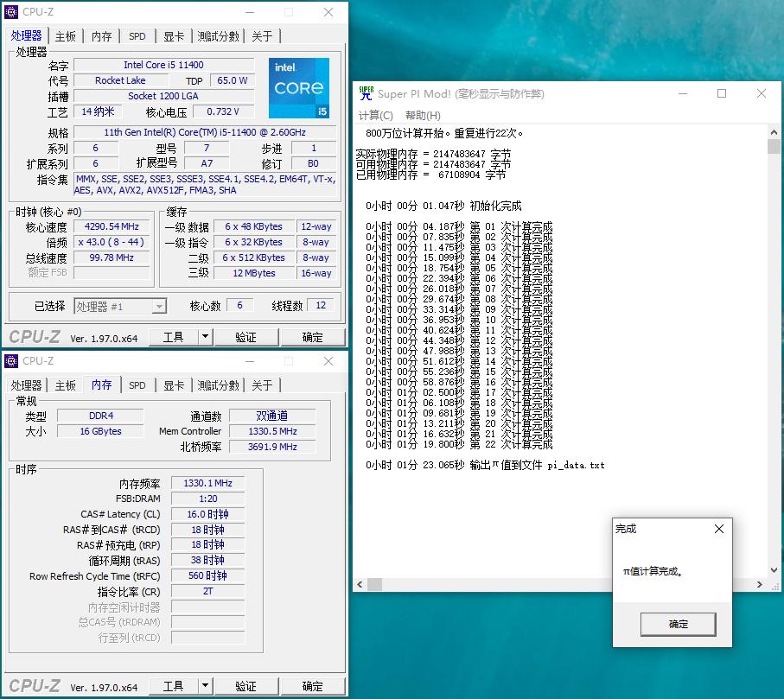Confirm the π calculation completion dialog

[x=678, y=624]
